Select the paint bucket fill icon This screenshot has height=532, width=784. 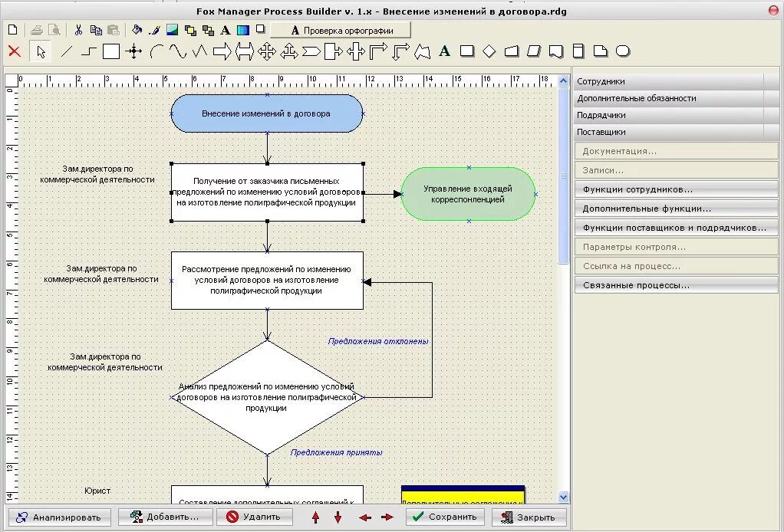point(137,30)
